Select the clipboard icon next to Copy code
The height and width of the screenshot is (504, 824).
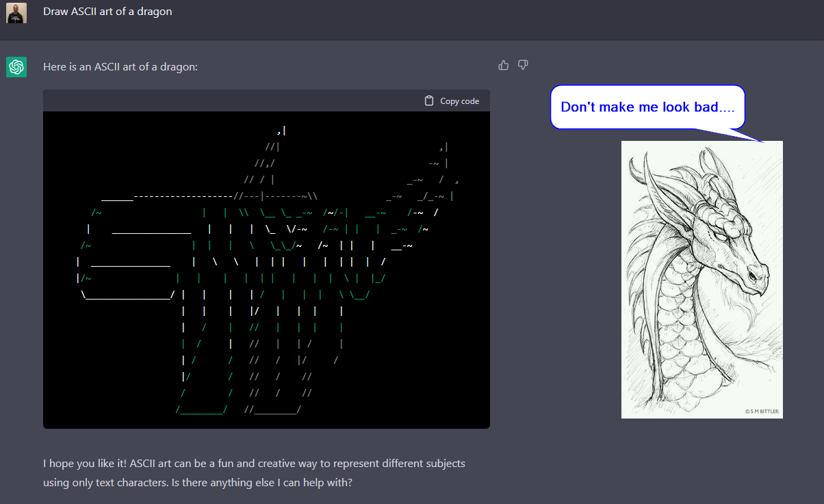tap(429, 100)
